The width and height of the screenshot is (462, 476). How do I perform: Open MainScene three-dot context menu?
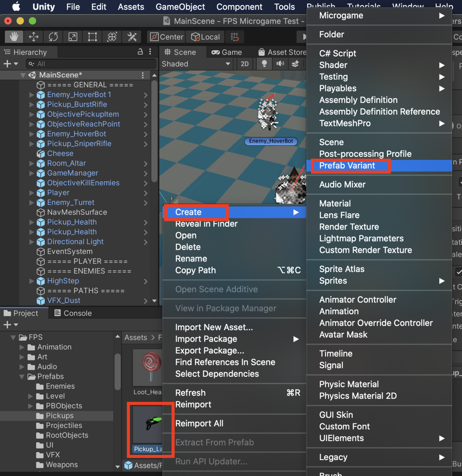click(143, 75)
